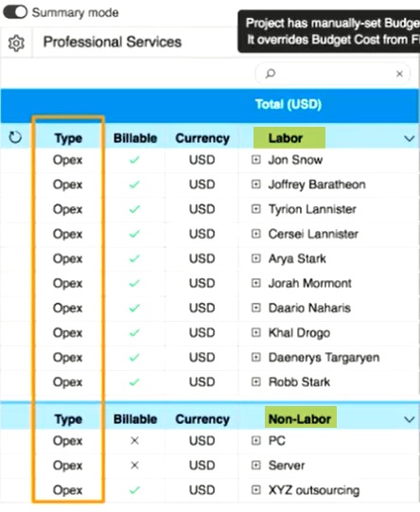
Task: Toggle billable checkmark for Khal Drogo
Action: pyautogui.click(x=134, y=333)
